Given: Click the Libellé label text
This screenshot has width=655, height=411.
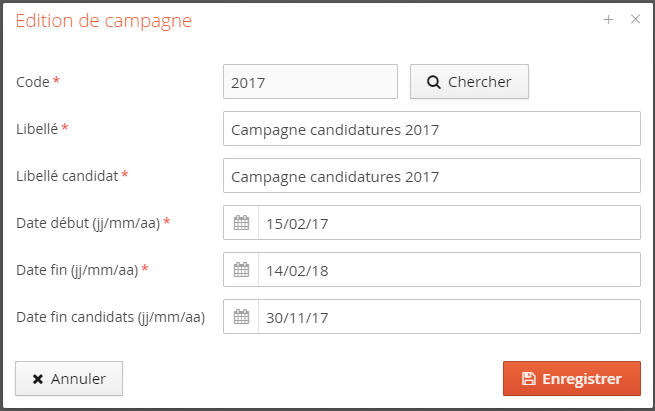Looking at the screenshot, I should (37, 128).
